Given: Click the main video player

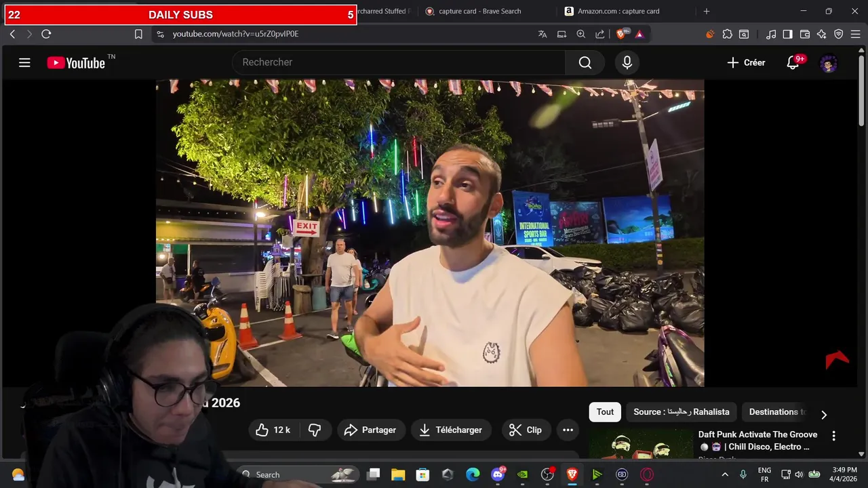Looking at the screenshot, I should click(430, 232).
